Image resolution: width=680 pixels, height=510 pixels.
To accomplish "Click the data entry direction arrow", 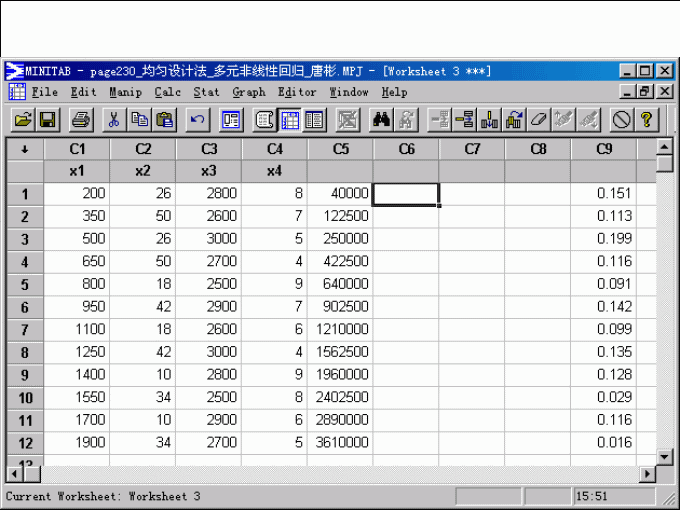I will pos(25,149).
